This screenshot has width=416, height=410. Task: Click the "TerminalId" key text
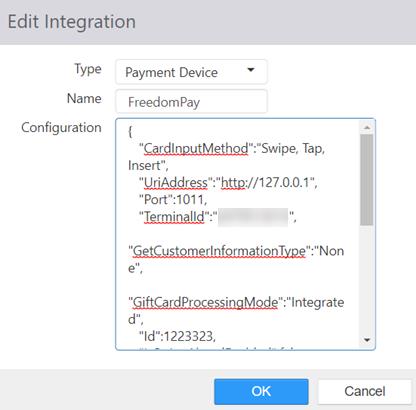pyautogui.click(x=174, y=217)
